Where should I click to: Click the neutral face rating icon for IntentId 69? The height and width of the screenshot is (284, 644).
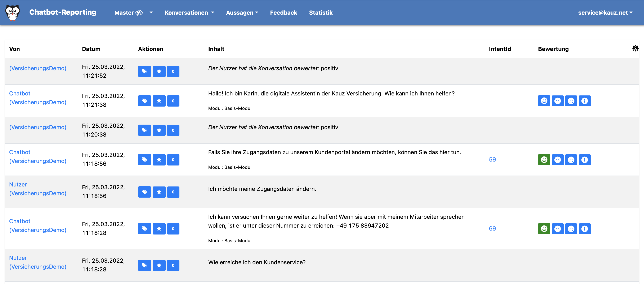click(x=557, y=228)
